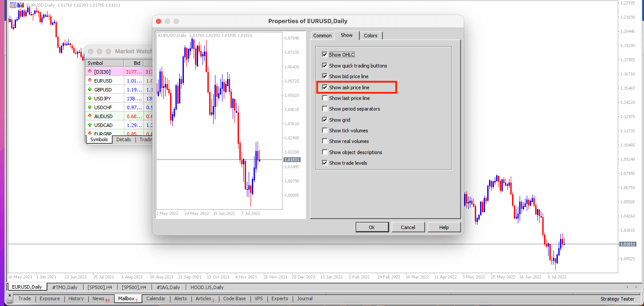
Task: Click the 1.01811 price label on the main chart scale
Action: (628, 244)
